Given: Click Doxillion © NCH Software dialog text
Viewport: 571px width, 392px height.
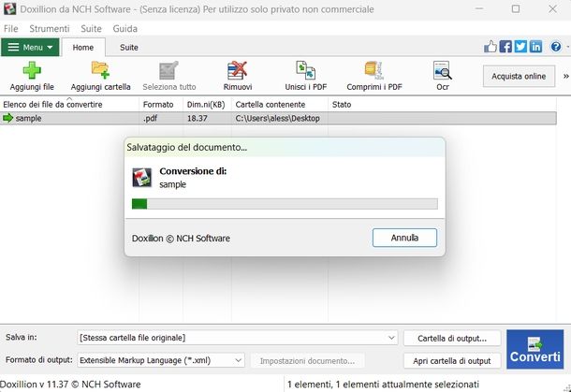Looking at the screenshot, I should click(181, 239).
